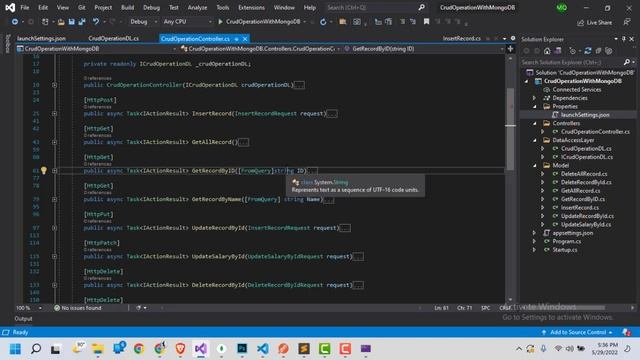Open the Any CPU platform dropdown

pos(187,22)
